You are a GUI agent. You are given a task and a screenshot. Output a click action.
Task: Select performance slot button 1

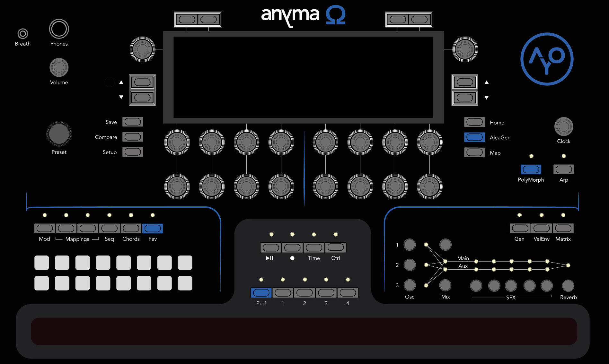point(283,293)
